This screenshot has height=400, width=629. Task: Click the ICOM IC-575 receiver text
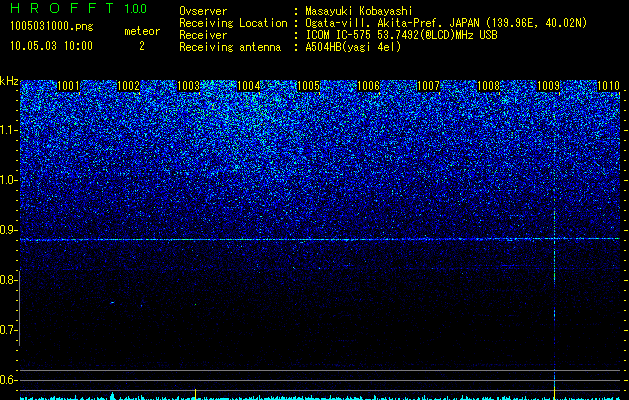point(401,35)
